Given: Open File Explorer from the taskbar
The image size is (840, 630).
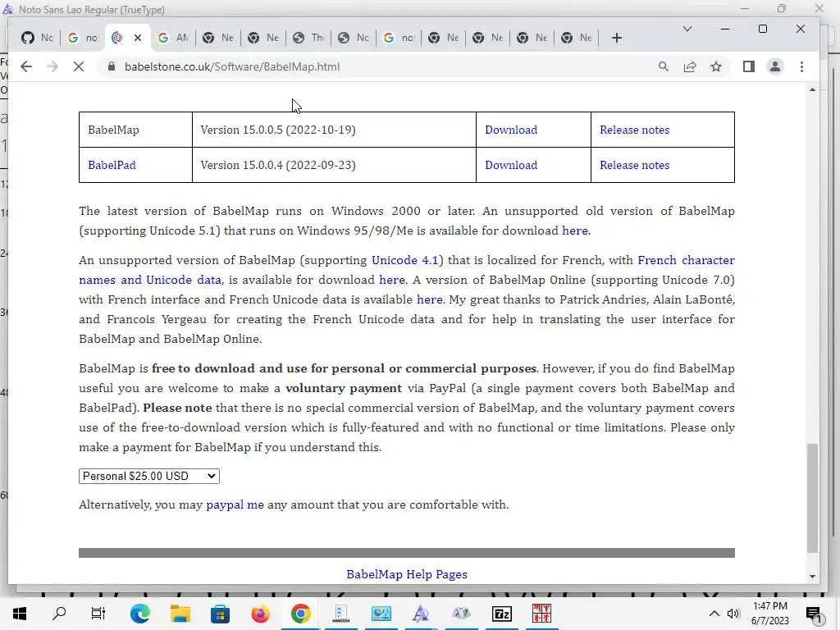Looking at the screenshot, I should click(x=180, y=614).
